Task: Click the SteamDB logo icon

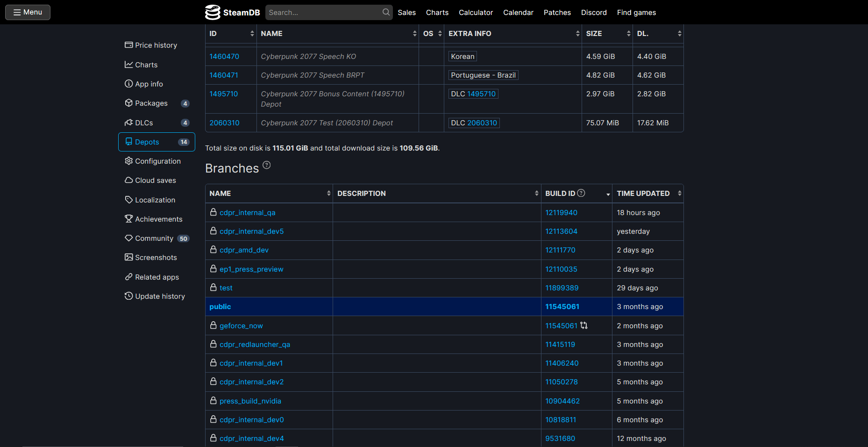Action: [x=213, y=12]
